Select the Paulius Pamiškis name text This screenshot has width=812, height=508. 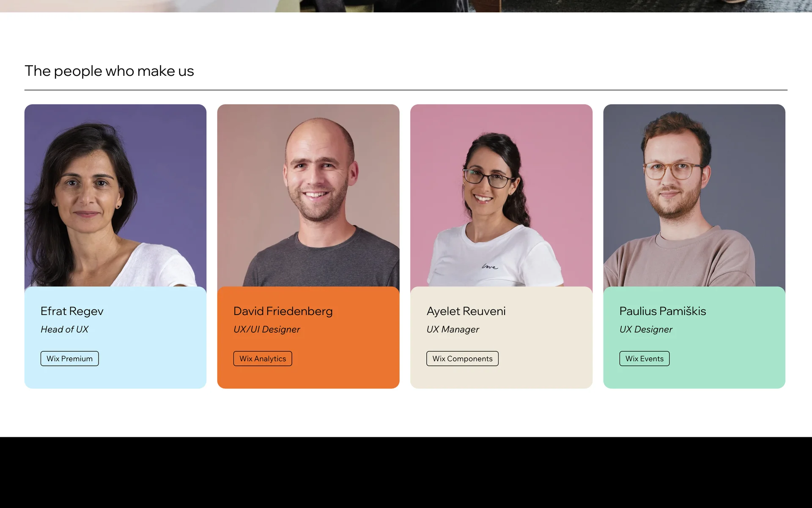663,311
